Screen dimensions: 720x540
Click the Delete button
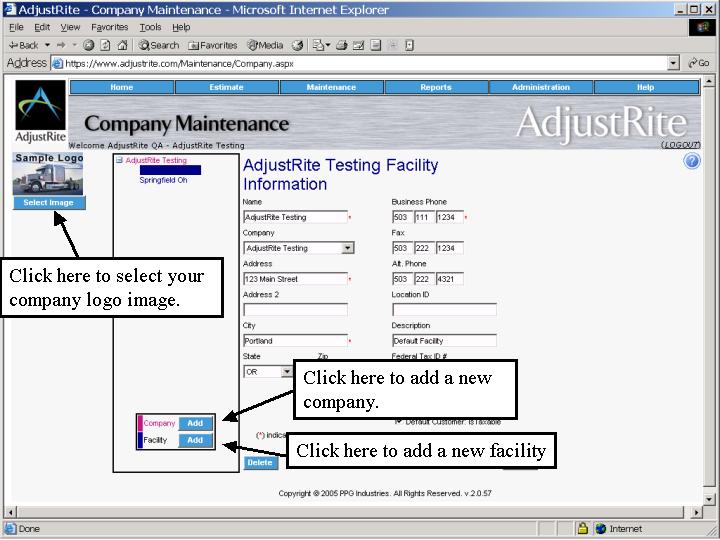(x=260, y=462)
